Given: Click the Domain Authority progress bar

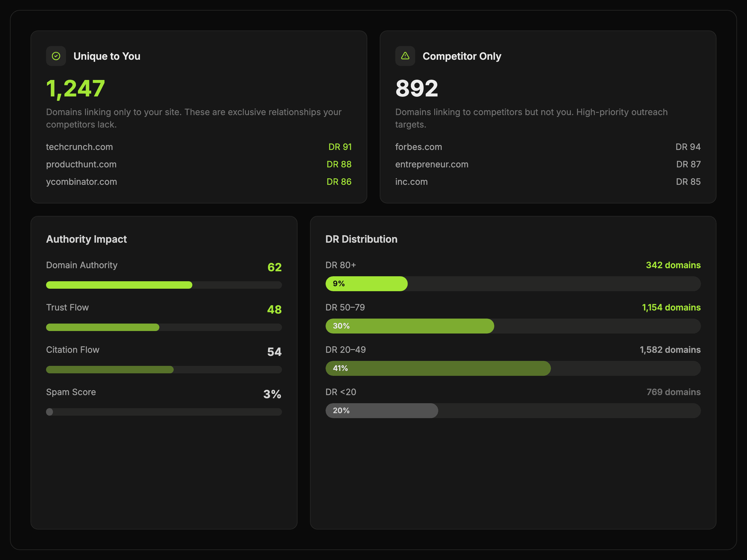Looking at the screenshot, I should coord(119,285).
